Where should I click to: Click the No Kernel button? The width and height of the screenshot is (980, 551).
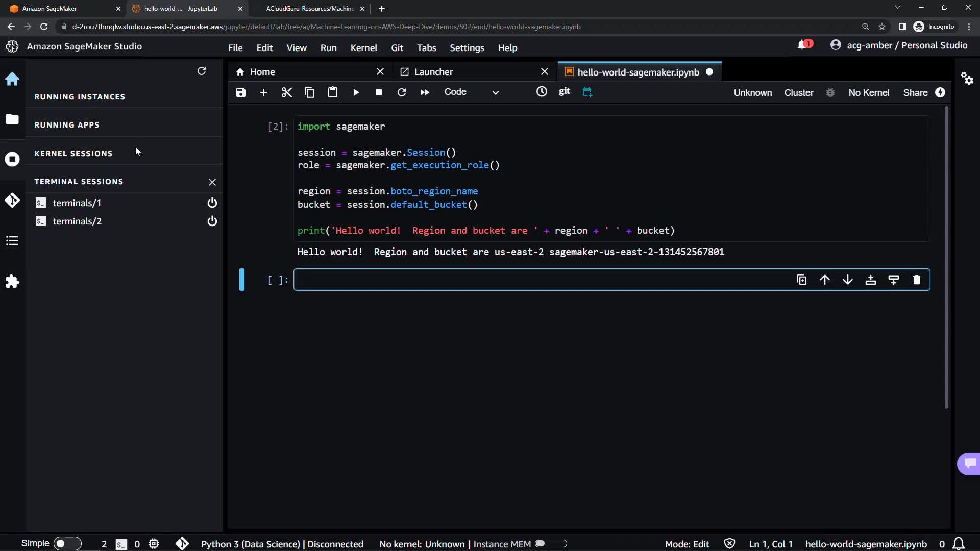(869, 93)
